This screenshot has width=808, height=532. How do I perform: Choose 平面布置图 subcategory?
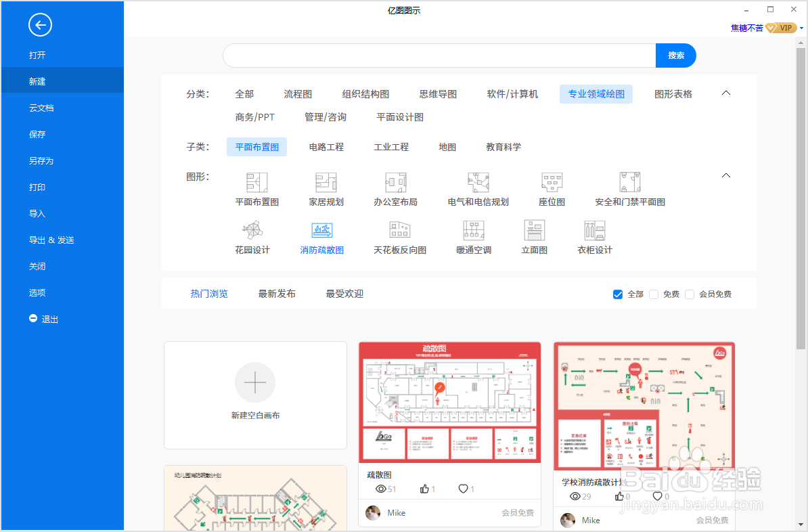coord(256,147)
